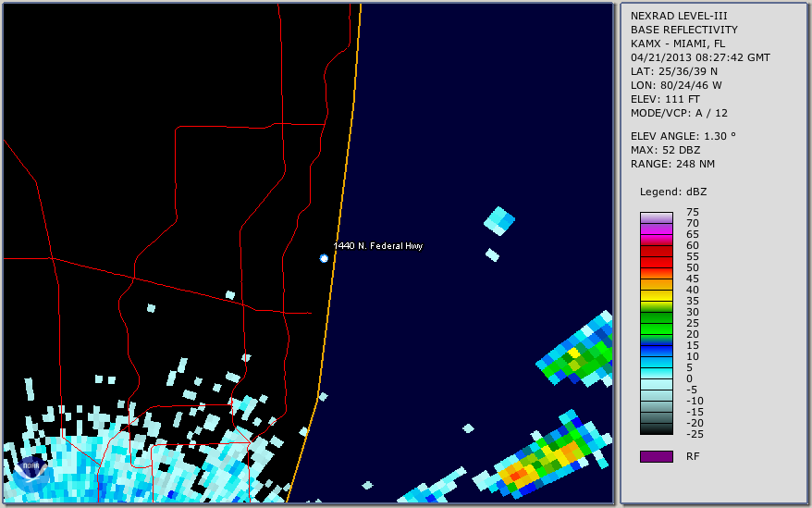812x508 pixels.
Task: Click the 75 dBZ legend color band
Action: pyautogui.click(x=656, y=217)
